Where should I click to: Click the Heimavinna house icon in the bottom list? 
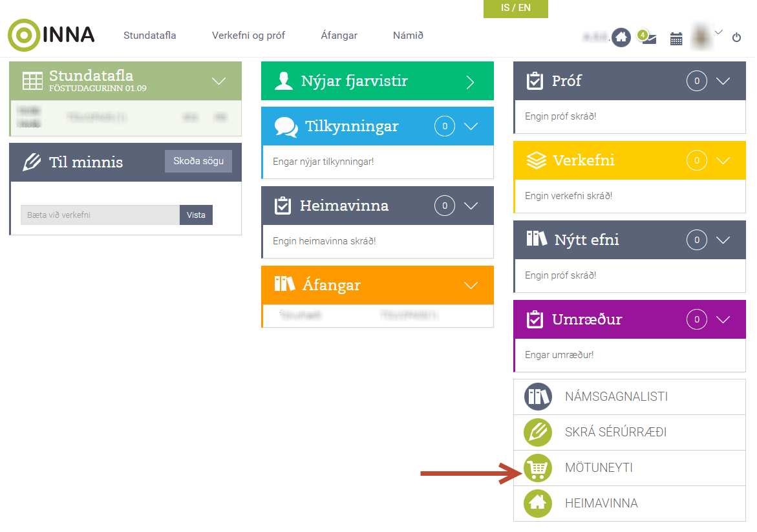pyautogui.click(x=538, y=504)
